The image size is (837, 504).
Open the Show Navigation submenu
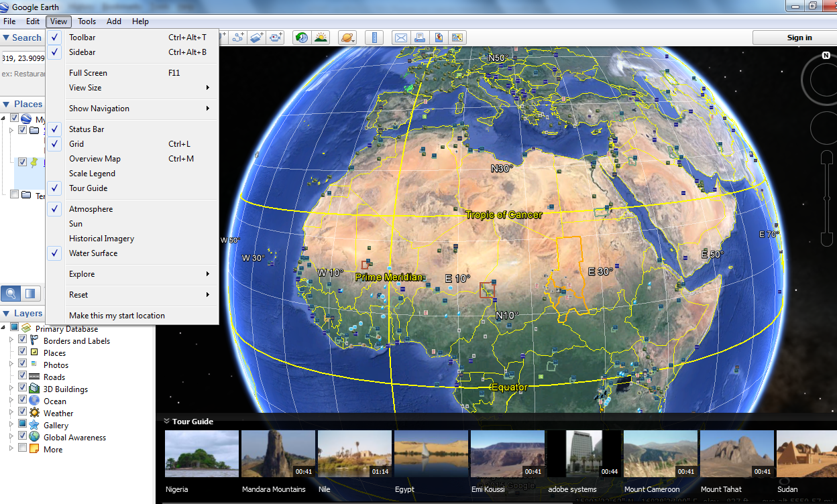(132, 109)
